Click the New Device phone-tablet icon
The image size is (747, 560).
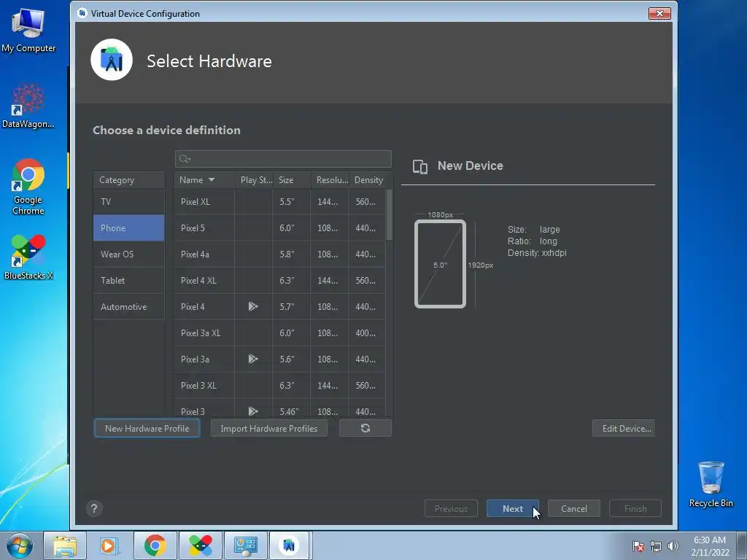[x=420, y=166]
